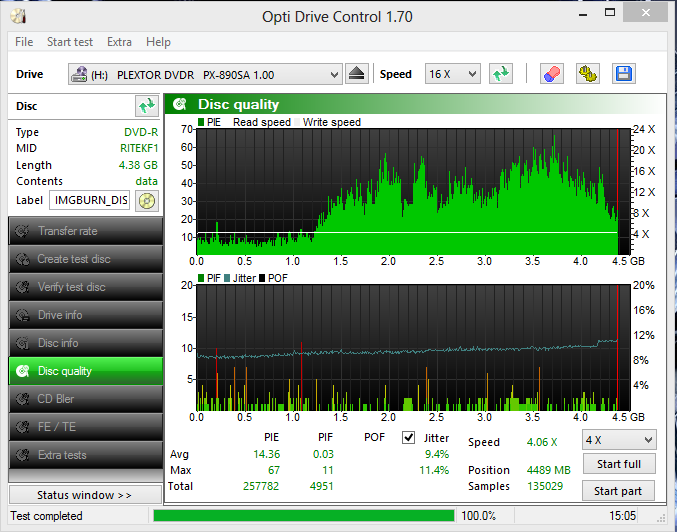Click the green progress bar at 100.0%
This screenshot has width=677, height=532.
(304, 516)
